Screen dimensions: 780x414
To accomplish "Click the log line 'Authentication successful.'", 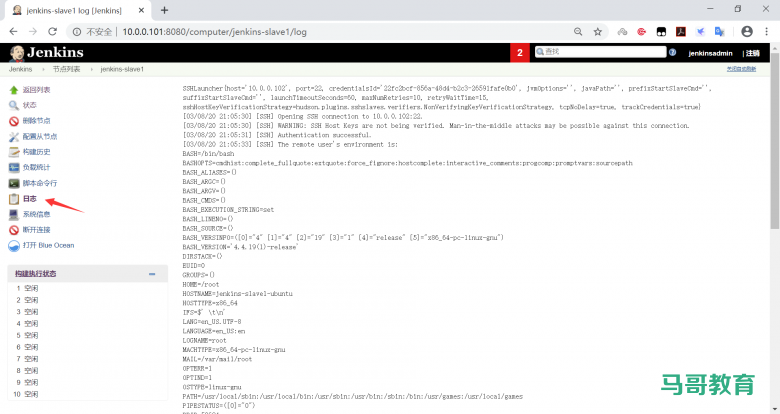I will [324, 135].
